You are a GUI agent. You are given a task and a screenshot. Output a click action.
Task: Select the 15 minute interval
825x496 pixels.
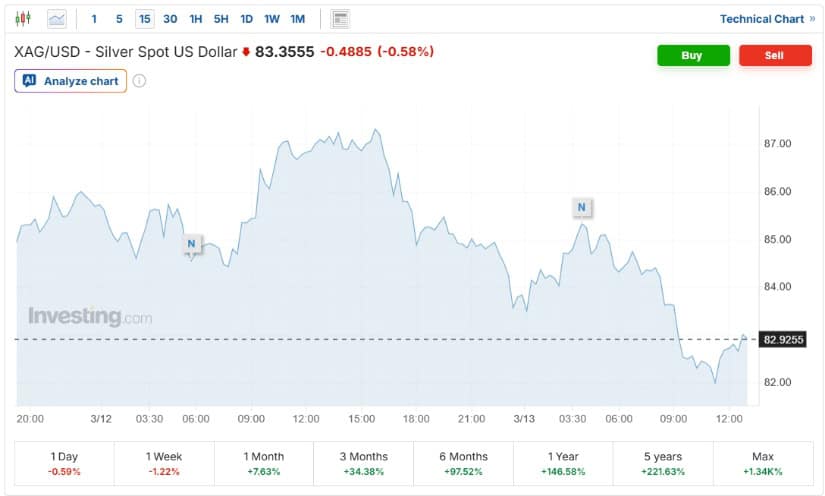[x=145, y=19]
